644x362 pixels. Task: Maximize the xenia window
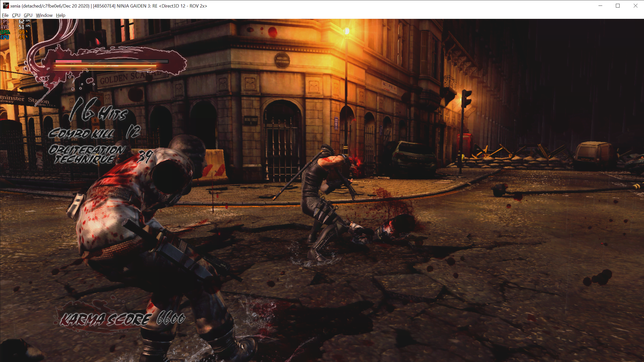coord(618,6)
